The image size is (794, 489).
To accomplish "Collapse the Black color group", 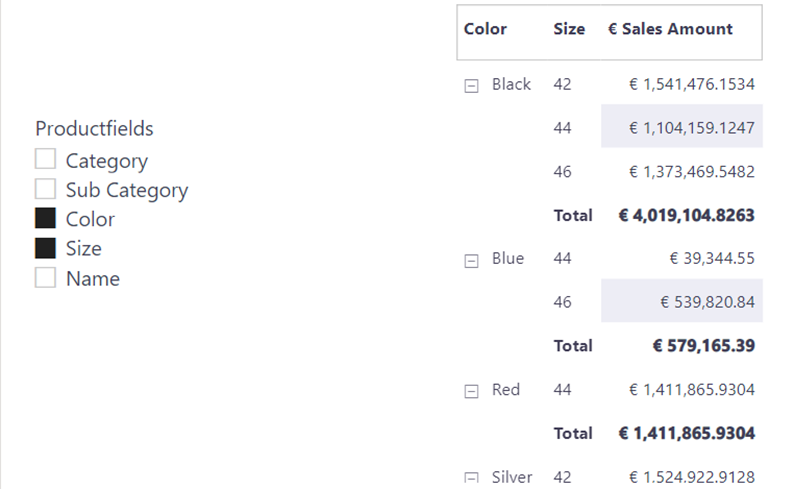I will click(x=471, y=86).
